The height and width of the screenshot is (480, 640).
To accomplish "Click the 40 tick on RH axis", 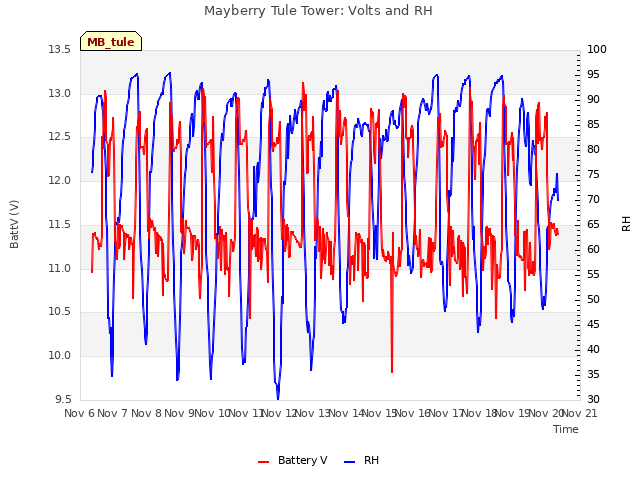I will [593, 349].
